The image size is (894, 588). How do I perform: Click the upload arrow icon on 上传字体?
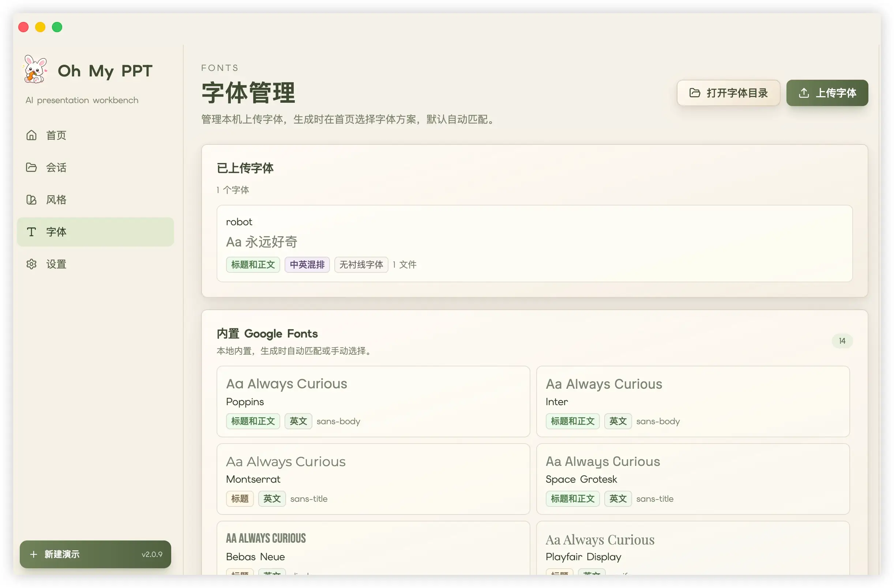tap(804, 93)
